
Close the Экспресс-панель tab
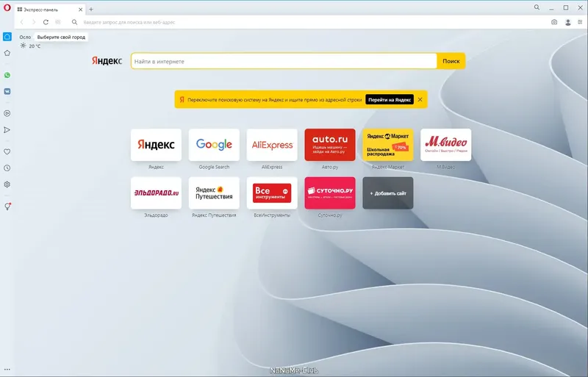point(80,10)
